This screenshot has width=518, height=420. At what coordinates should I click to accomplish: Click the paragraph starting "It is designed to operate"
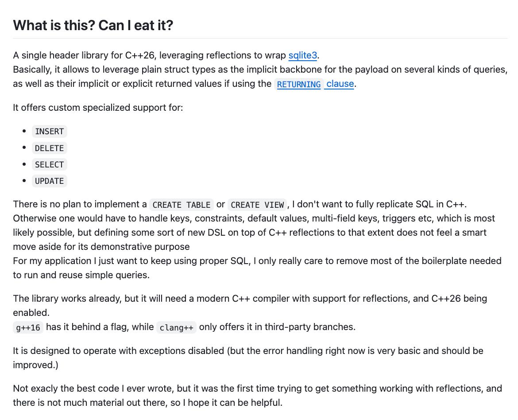point(248,358)
